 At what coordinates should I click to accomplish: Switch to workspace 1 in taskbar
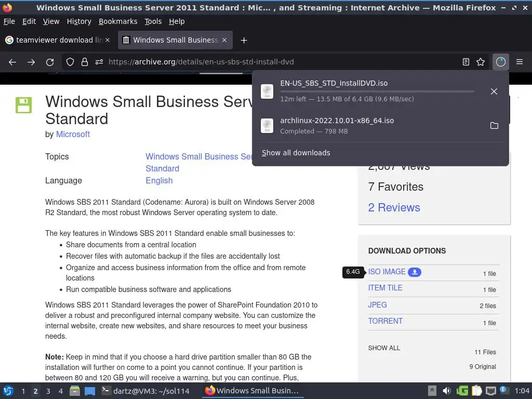[23, 391]
